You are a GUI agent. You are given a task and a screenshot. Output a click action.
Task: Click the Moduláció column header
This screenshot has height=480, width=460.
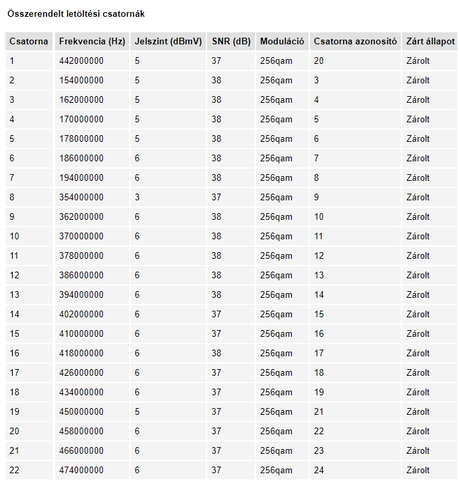[x=282, y=41]
